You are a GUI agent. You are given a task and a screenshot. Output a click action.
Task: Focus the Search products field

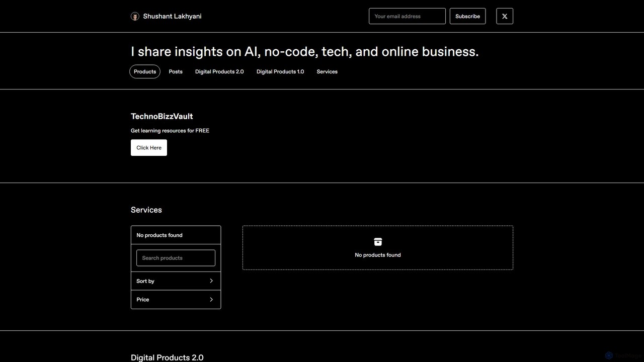tap(176, 258)
